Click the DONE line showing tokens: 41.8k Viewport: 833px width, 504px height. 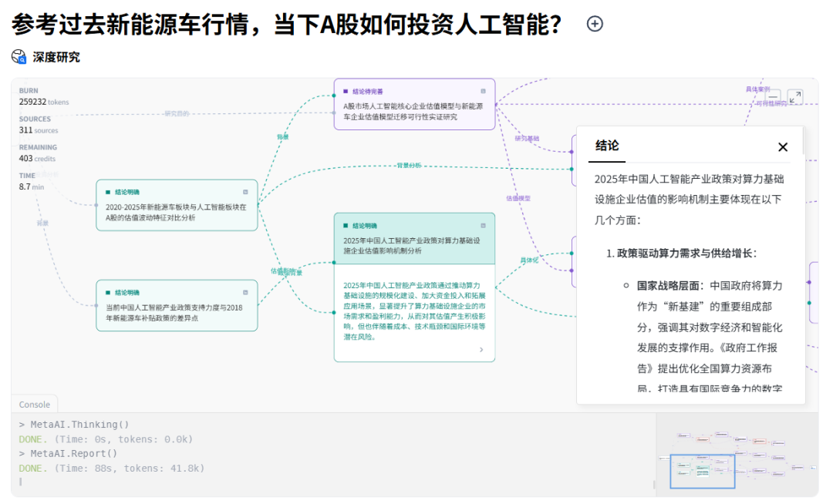pos(112,469)
